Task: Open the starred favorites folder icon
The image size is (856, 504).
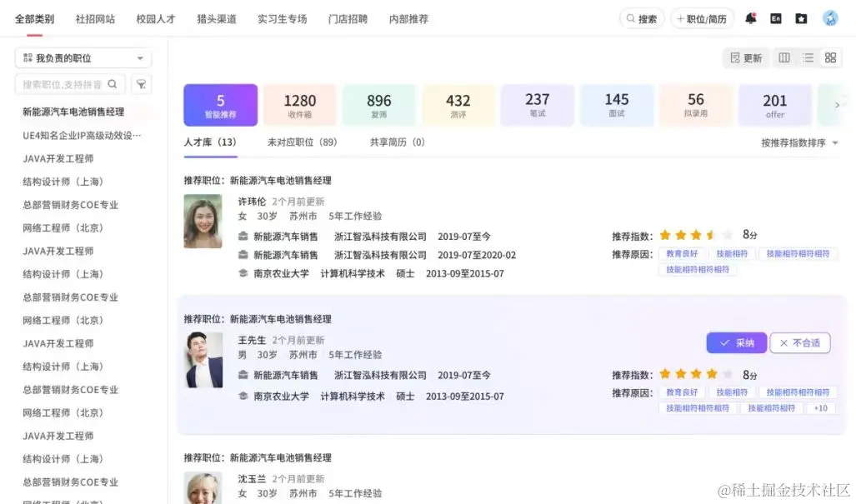Action: 801,18
